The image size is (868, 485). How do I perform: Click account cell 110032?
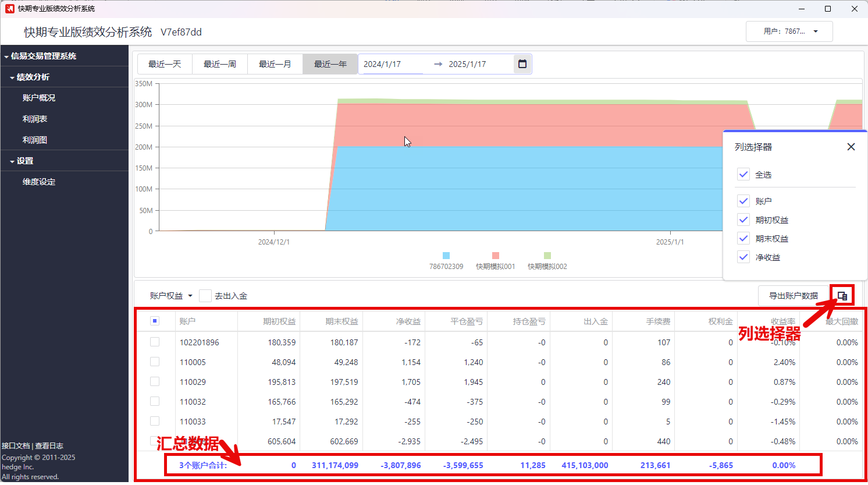coord(193,402)
